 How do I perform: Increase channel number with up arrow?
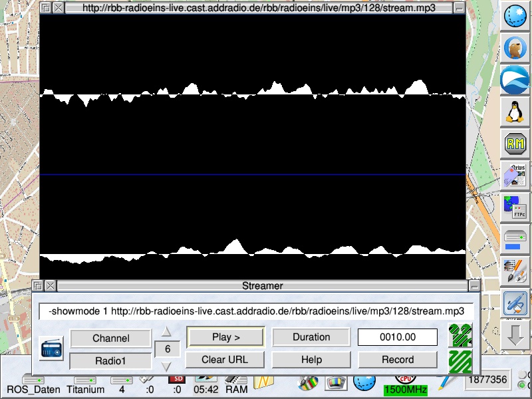coord(167,332)
